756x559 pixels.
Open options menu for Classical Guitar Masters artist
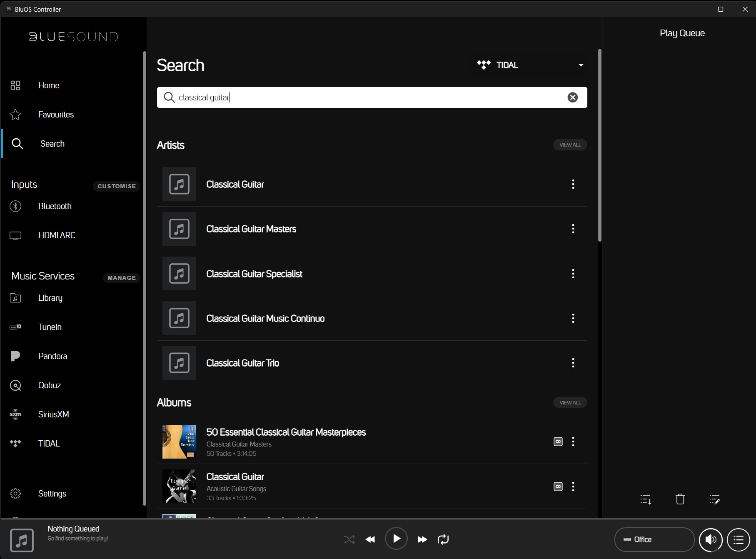[573, 229]
